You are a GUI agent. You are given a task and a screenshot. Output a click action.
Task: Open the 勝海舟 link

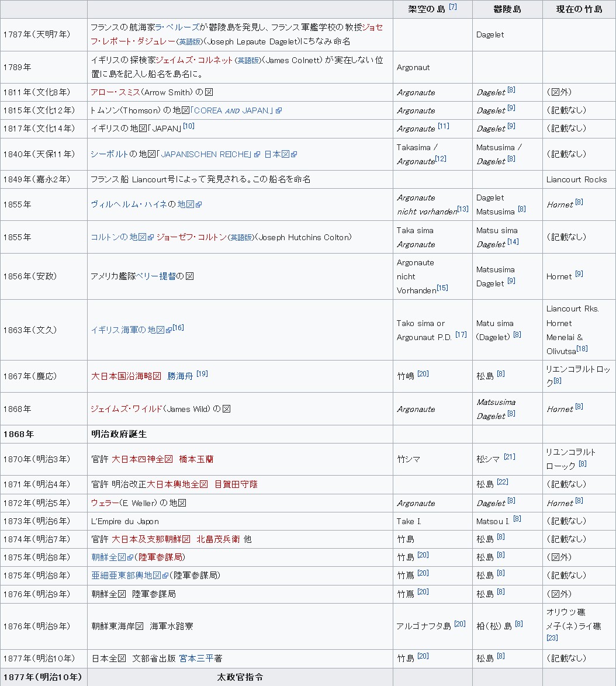[x=180, y=376]
